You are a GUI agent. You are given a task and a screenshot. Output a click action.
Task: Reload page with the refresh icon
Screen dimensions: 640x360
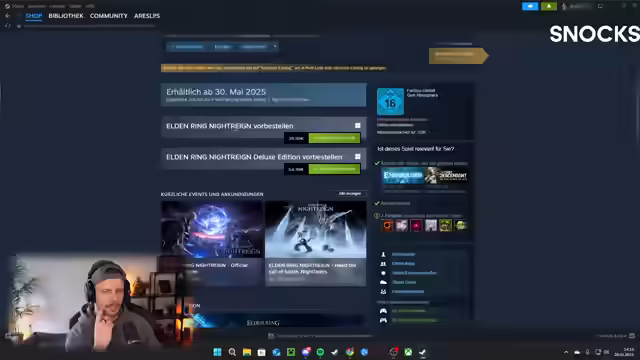pos(7,26)
